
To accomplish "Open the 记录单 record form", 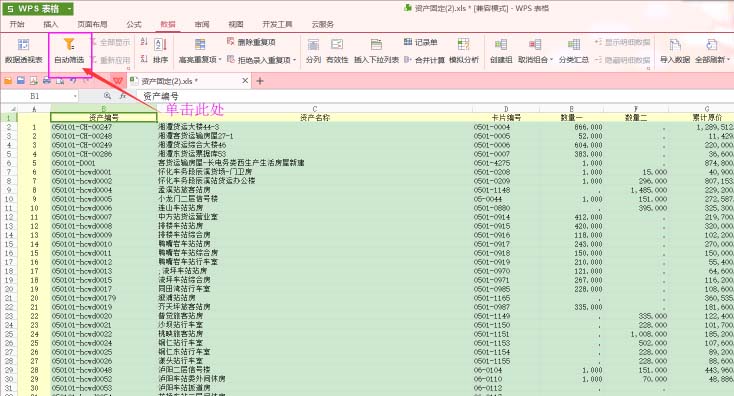I will pos(421,42).
